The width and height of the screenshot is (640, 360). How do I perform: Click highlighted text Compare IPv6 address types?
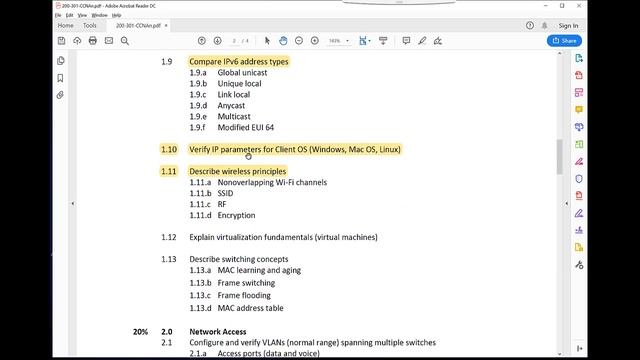click(x=239, y=62)
